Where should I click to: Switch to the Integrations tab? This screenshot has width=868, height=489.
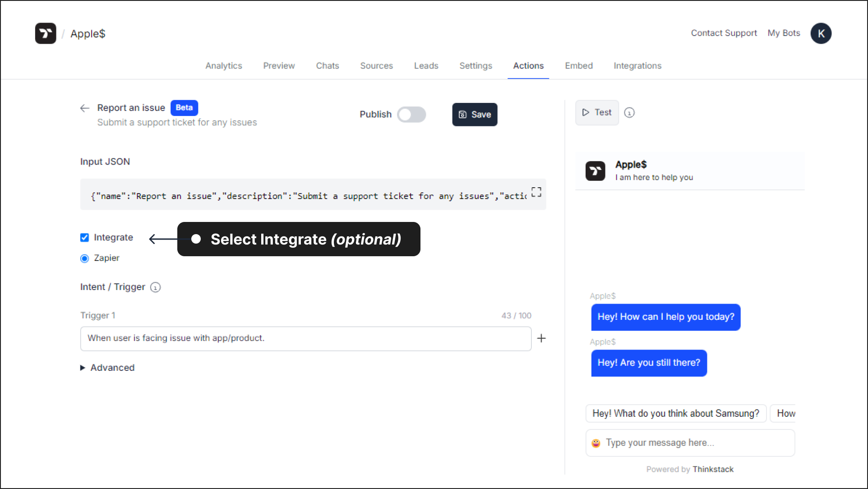click(x=637, y=65)
